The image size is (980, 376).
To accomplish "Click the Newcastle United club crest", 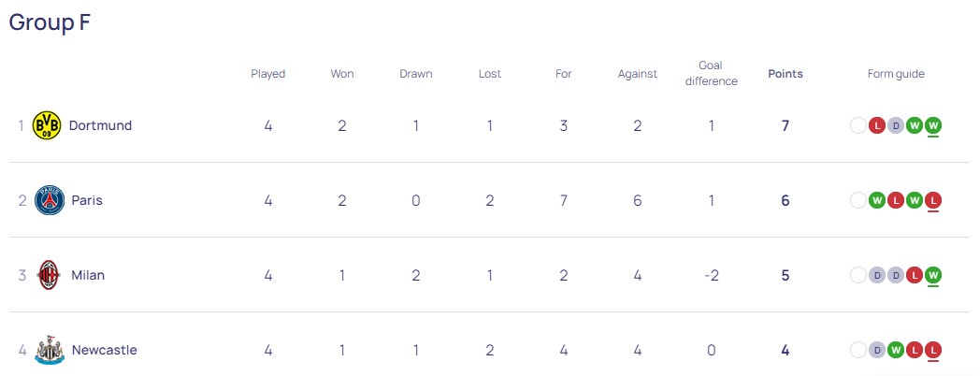I will (49, 351).
